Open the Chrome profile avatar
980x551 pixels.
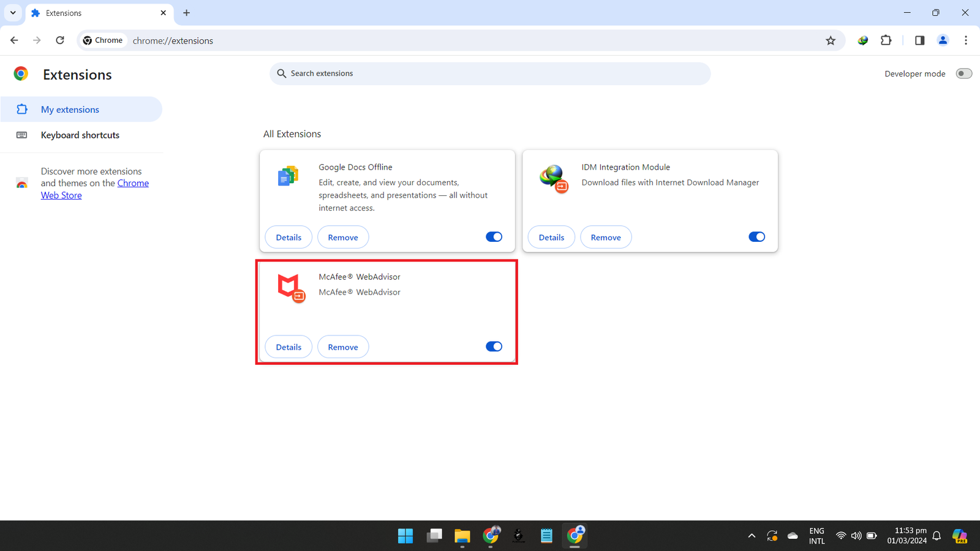[x=943, y=40]
